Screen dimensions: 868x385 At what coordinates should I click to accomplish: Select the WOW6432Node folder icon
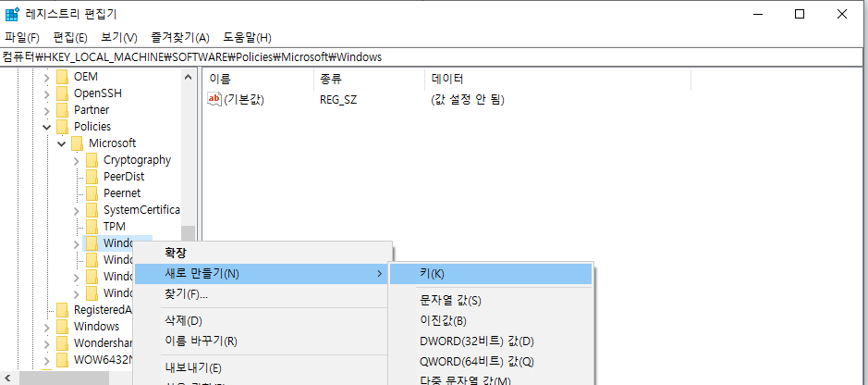click(x=63, y=359)
